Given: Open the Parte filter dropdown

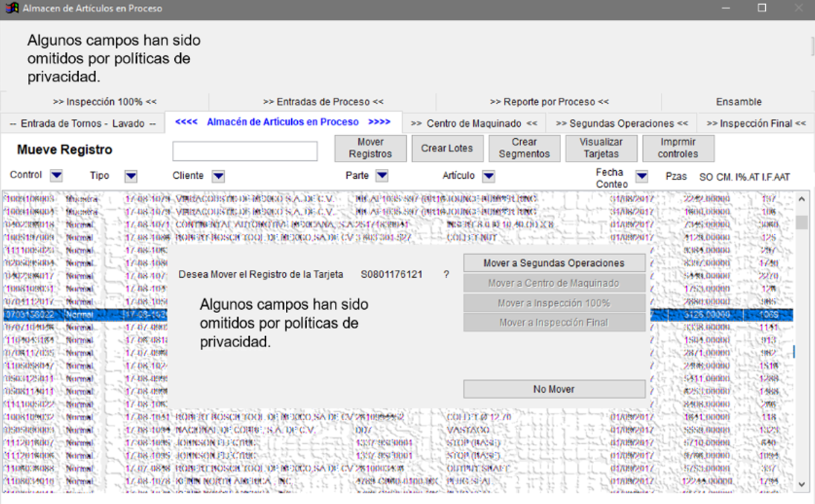Looking at the screenshot, I should coord(382,176).
